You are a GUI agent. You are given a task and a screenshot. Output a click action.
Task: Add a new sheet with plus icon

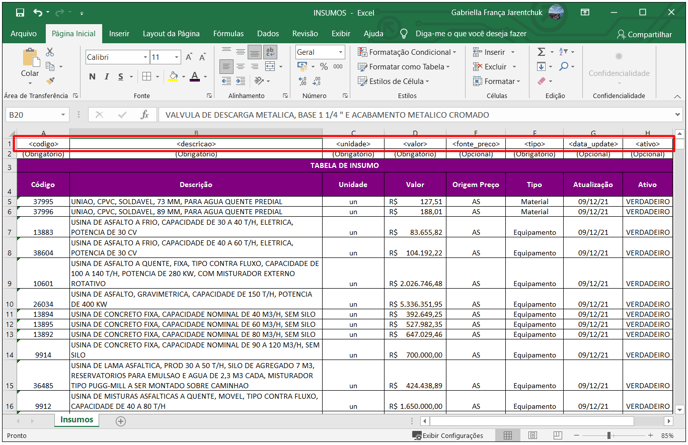pos(121,421)
